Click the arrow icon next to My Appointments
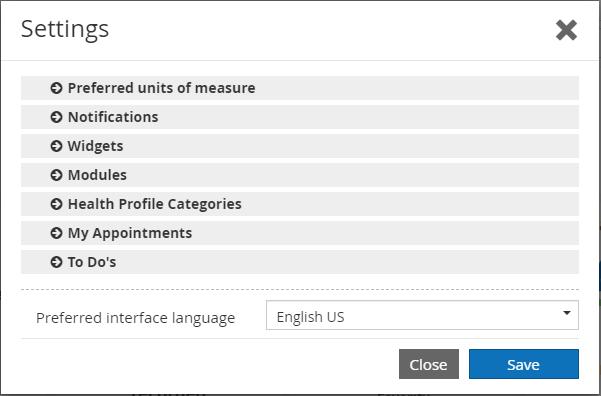601x396 pixels. click(x=56, y=233)
